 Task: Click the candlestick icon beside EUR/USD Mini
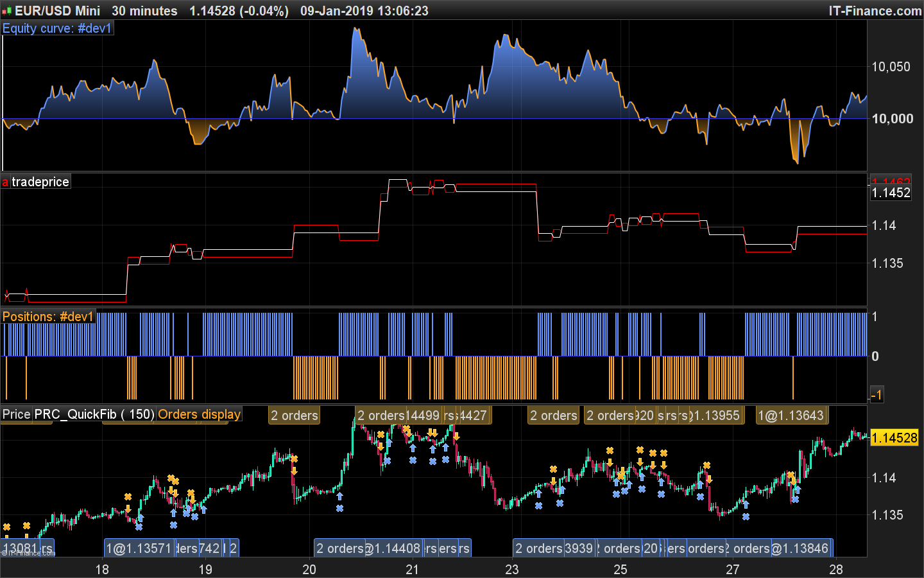tap(7, 11)
